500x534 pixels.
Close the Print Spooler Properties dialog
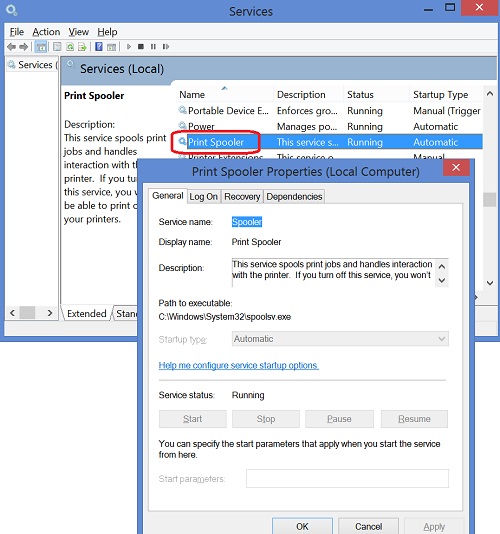click(456, 168)
